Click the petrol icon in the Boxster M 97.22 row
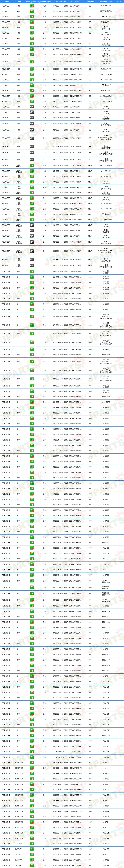Screen dimensions: 124x868 point(32,827)
